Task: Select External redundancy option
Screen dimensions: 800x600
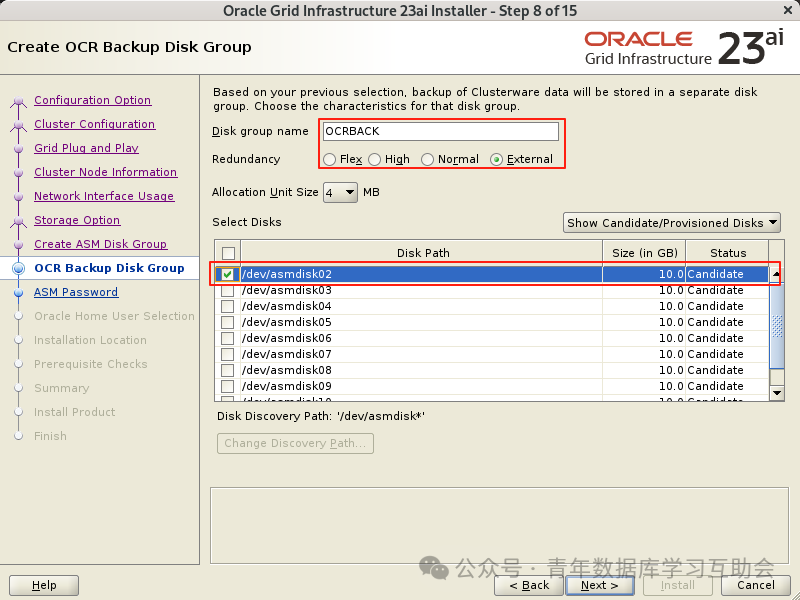Action: (496, 160)
